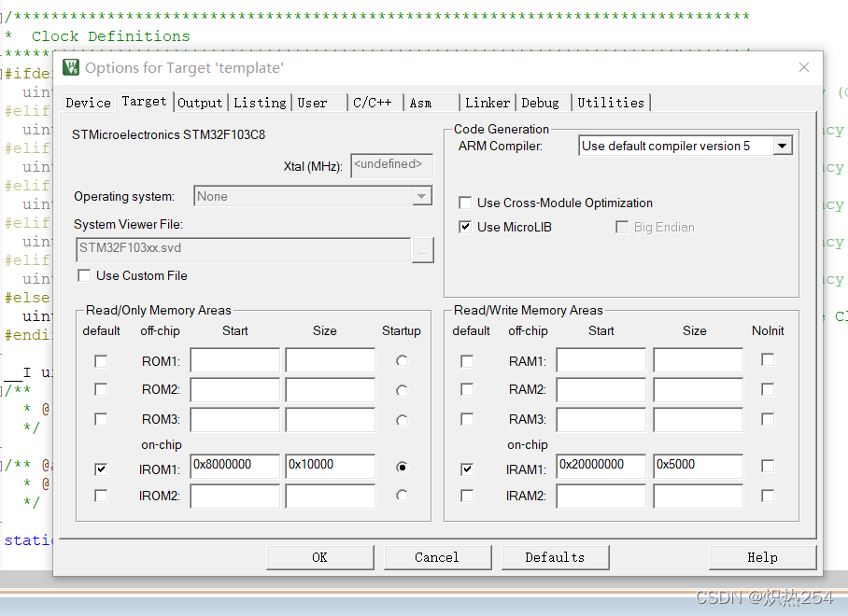This screenshot has height=616, width=848.
Task: Click the Clock Definitions comment in editor
Action: pyautogui.click(x=111, y=36)
